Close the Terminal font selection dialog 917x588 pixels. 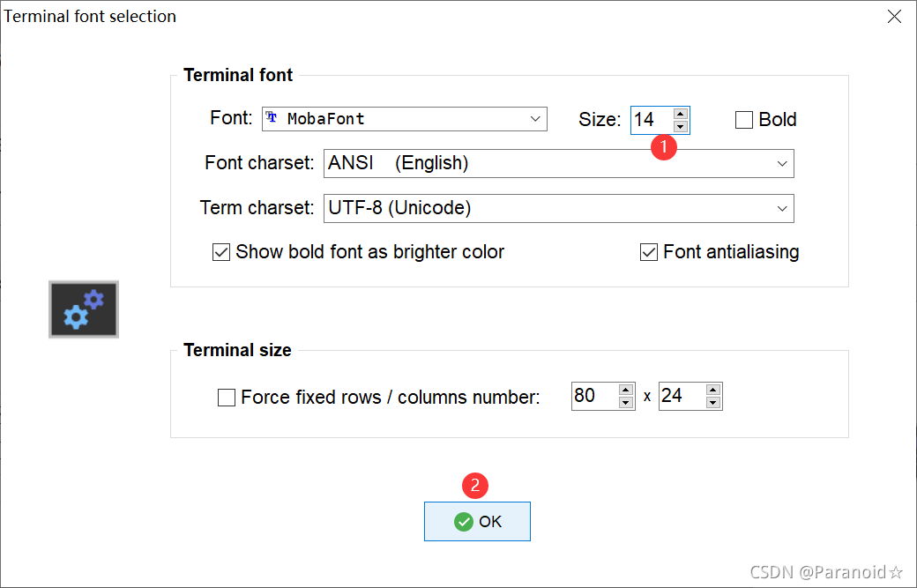[x=894, y=16]
